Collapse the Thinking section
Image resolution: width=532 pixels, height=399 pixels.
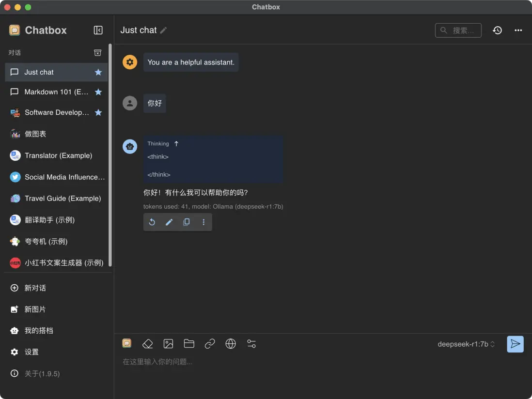175,143
